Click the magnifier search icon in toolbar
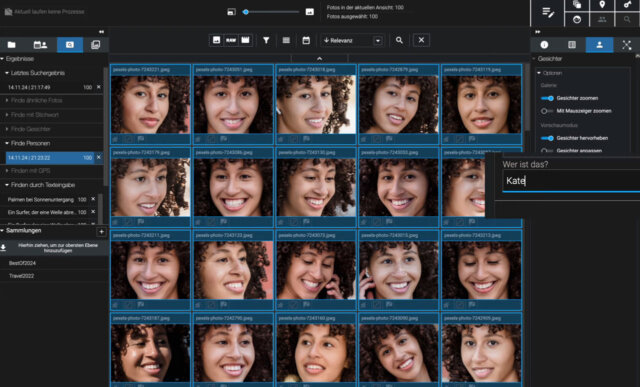This screenshot has width=640, height=387. pyautogui.click(x=399, y=40)
